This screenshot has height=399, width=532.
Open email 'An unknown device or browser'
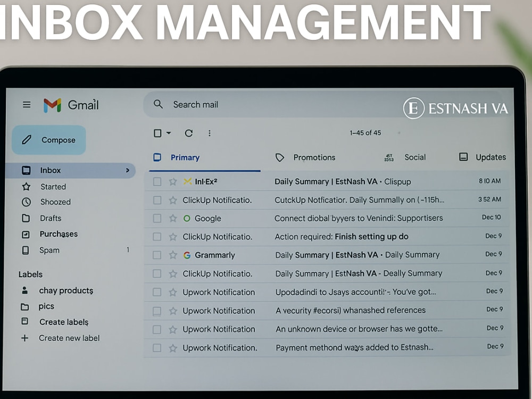coord(359,329)
